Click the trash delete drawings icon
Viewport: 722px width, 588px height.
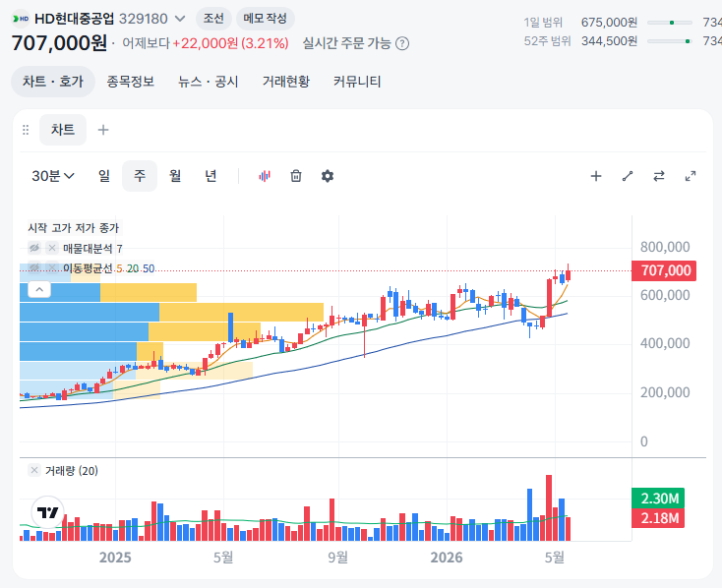296,176
